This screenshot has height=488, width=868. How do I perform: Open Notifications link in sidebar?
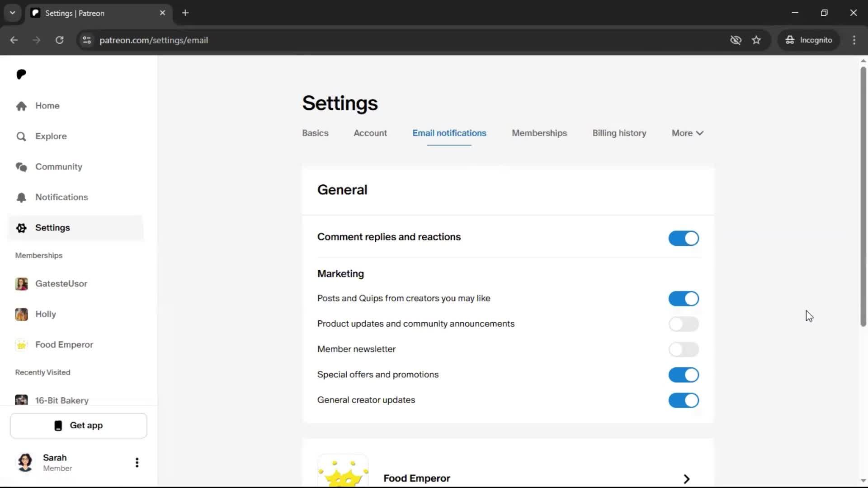[x=61, y=197]
